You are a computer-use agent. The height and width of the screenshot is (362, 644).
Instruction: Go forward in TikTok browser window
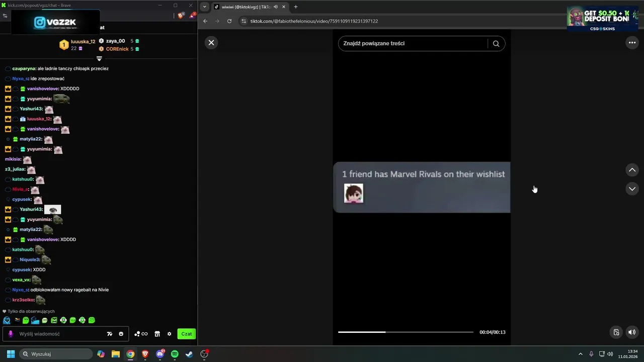click(x=217, y=21)
